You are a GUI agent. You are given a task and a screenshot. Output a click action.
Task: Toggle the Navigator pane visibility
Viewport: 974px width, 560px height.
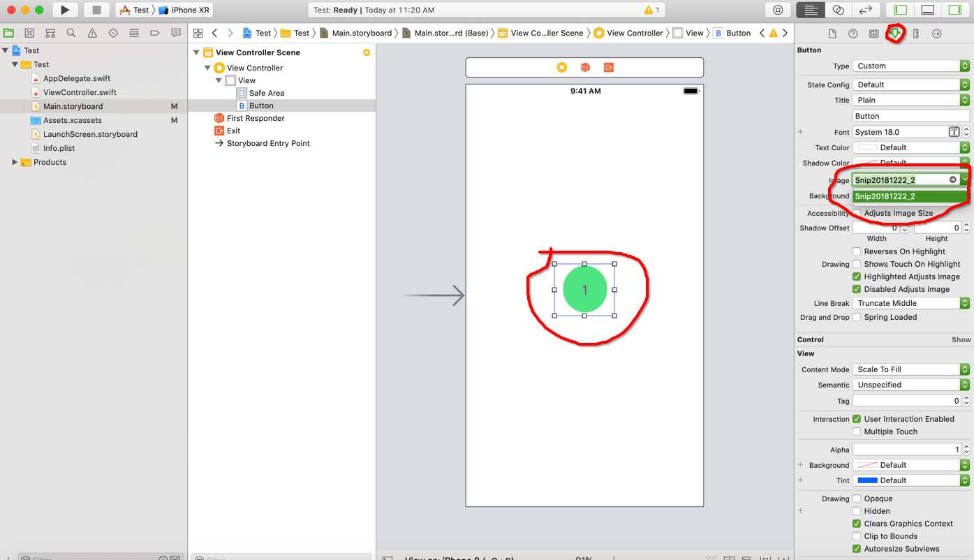[x=901, y=10]
